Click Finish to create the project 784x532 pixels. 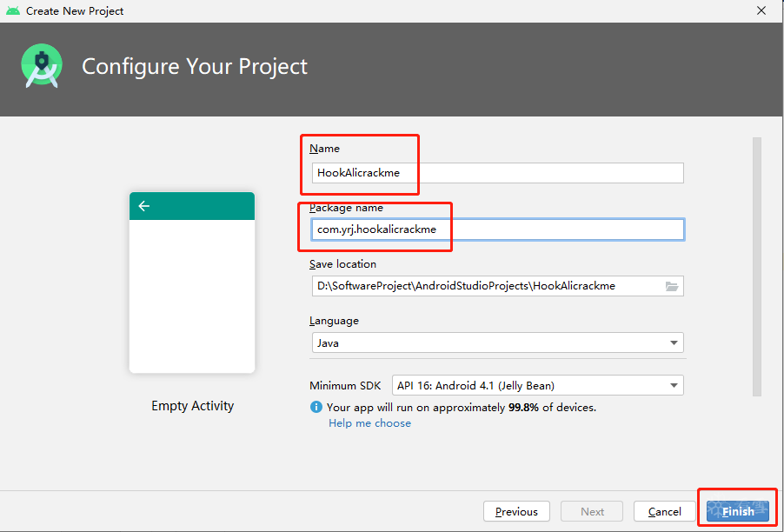(x=737, y=512)
